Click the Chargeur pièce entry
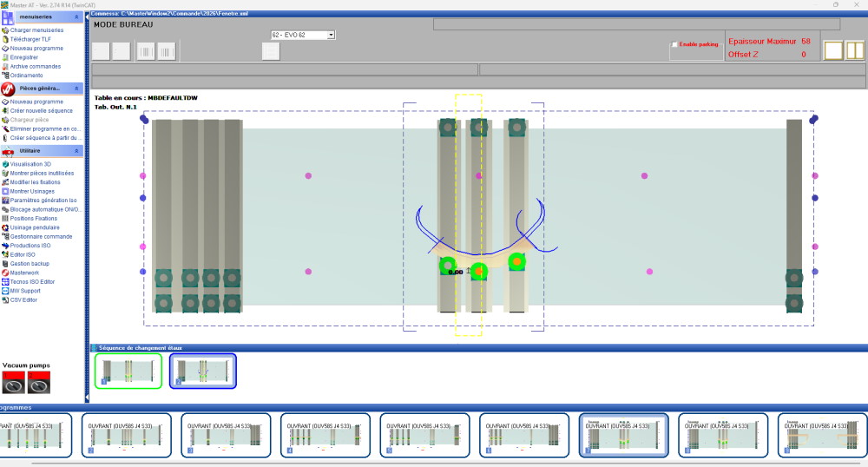The width and height of the screenshot is (868, 467). 30,120
